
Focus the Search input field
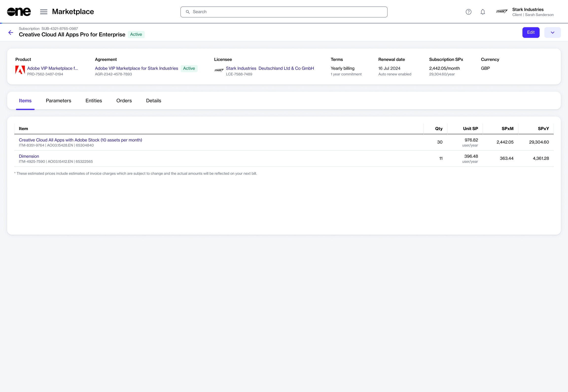(284, 12)
